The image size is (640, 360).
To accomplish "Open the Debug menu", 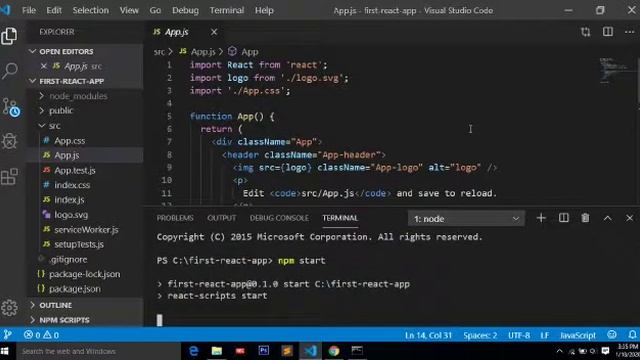I will click(185, 10).
